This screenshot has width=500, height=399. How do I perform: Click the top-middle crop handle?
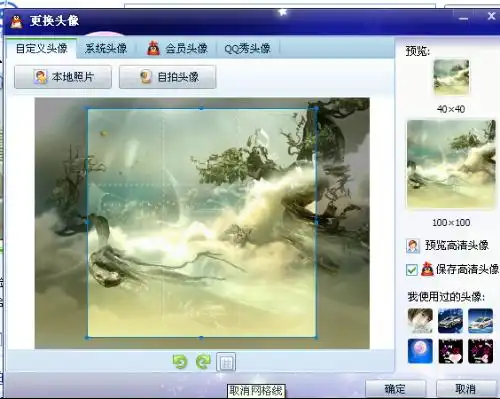[x=201, y=109]
